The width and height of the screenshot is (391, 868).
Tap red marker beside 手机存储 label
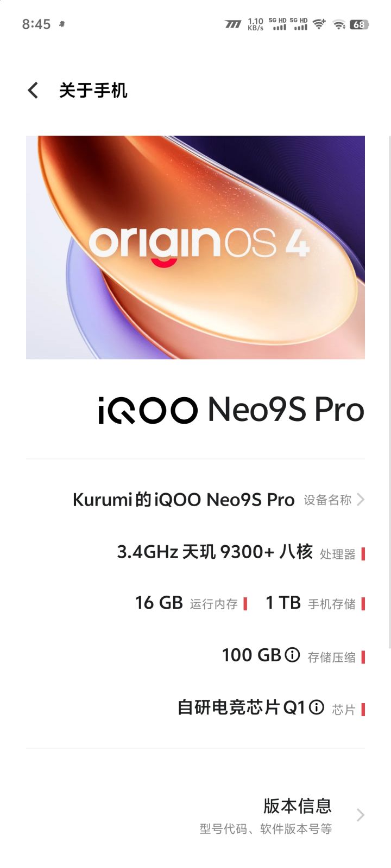point(363,604)
